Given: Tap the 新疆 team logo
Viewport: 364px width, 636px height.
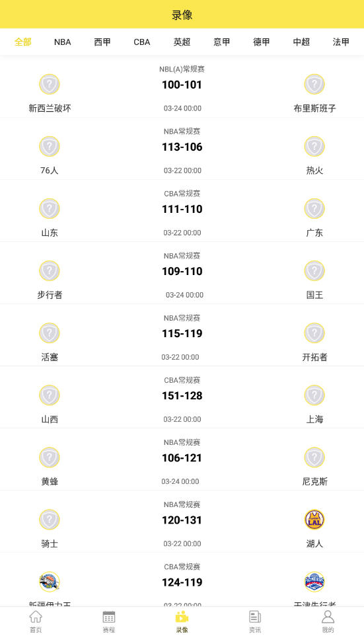Looking at the screenshot, I should point(50,582).
